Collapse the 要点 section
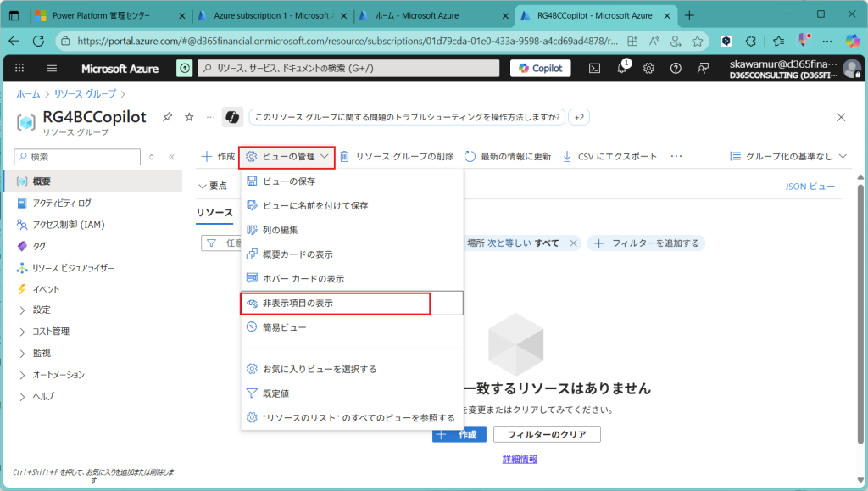The height and width of the screenshot is (491, 868). (213, 186)
